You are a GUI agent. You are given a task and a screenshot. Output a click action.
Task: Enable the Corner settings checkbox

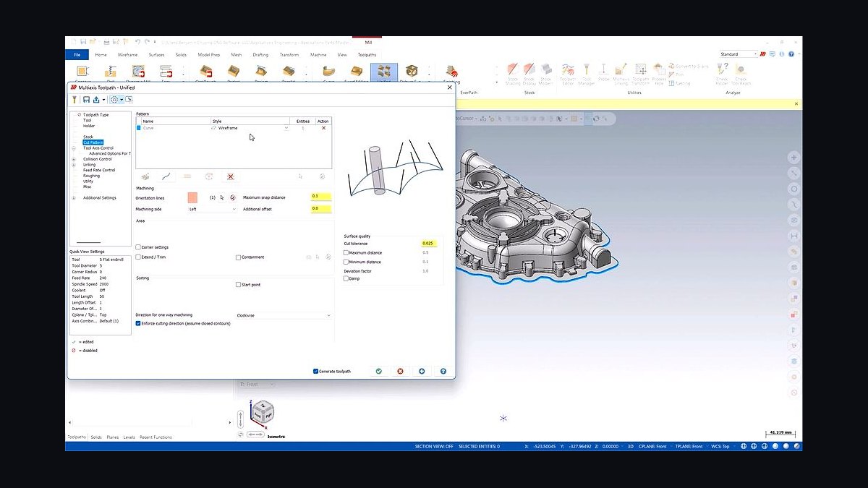[x=138, y=247]
